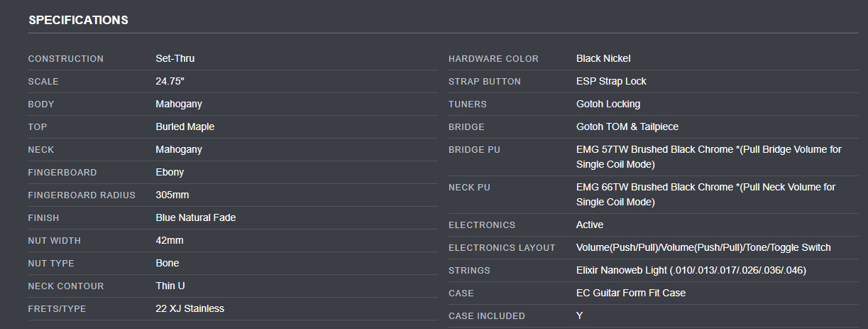Click the Blue Natural Fade finish
The width and height of the screenshot is (868, 329).
[x=195, y=217]
